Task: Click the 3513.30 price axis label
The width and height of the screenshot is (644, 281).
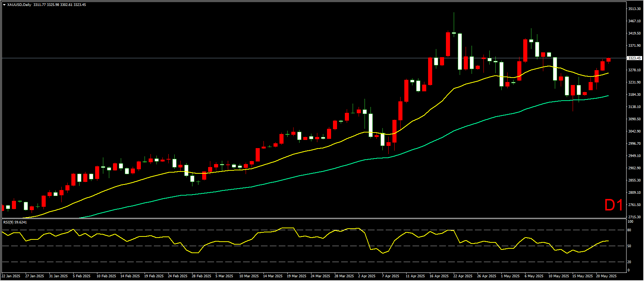Action: pyautogui.click(x=634, y=9)
